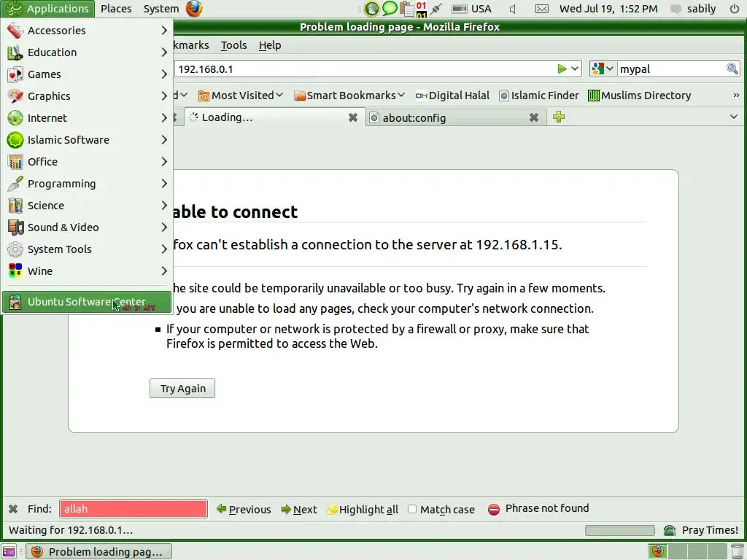Click the address bar showing 192.168.0.1
Image resolution: width=747 pixels, height=560 pixels.
coord(365,69)
